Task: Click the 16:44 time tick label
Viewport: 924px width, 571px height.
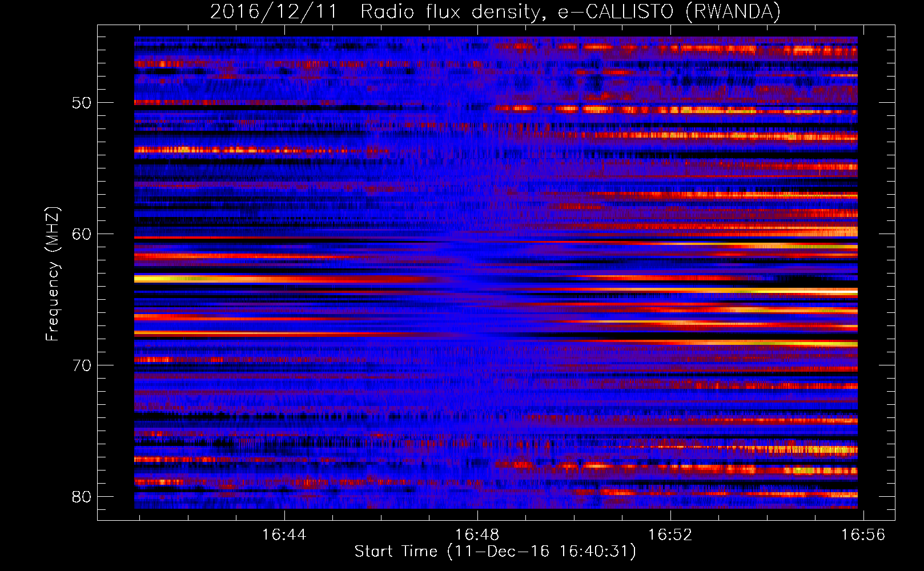Action: click(284, 534)
